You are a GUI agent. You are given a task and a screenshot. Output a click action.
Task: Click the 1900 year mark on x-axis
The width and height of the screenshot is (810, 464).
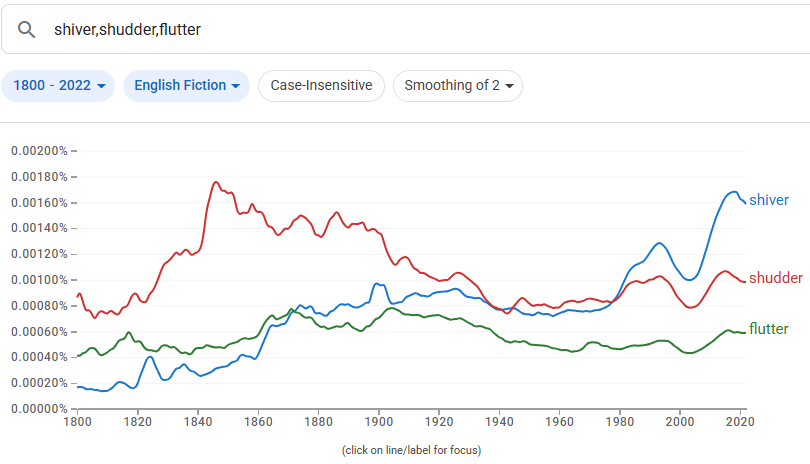(x=378, y=421)
